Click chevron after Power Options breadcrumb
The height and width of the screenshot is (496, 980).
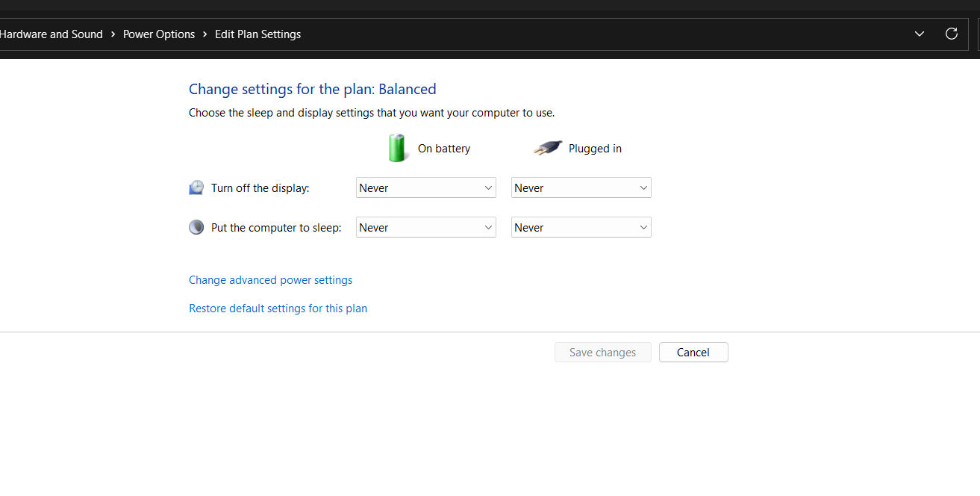coord(205,34)
